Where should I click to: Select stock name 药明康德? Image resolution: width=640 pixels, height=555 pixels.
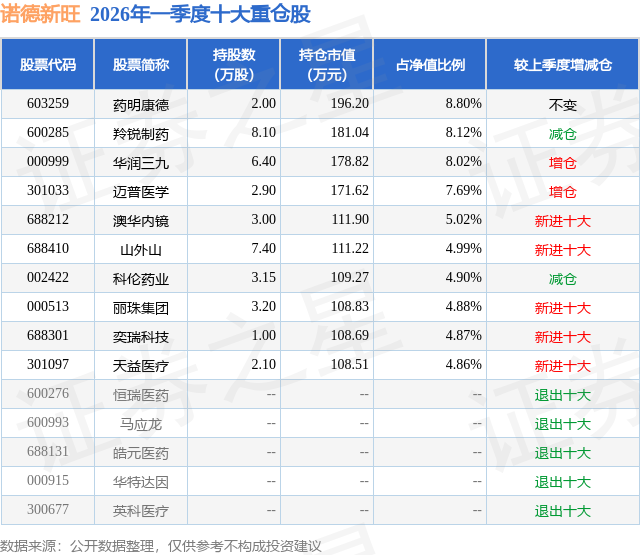[141, 105]
